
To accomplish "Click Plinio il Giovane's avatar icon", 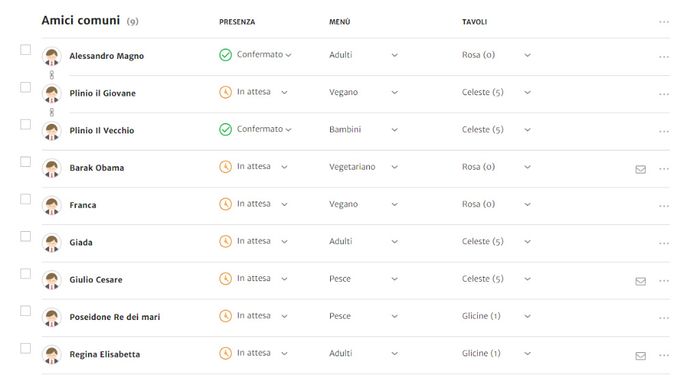I will click(x=52, y=94).
